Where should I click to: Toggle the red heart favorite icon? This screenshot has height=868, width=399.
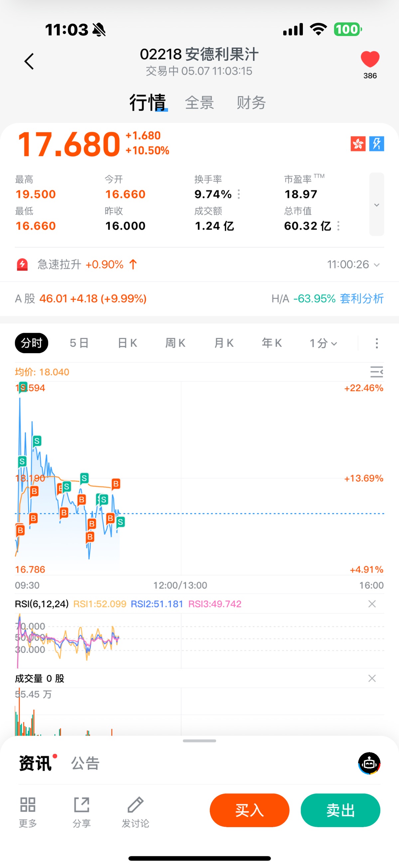(370, 59)
